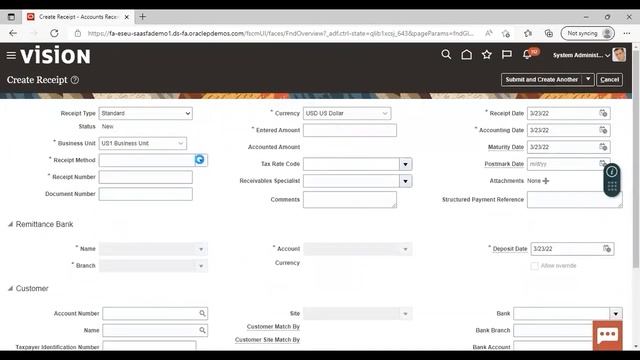The height and width of the screenshot is (360, 640).
Task: Click in customer Account Number field
Action: [x=150, y=313]
